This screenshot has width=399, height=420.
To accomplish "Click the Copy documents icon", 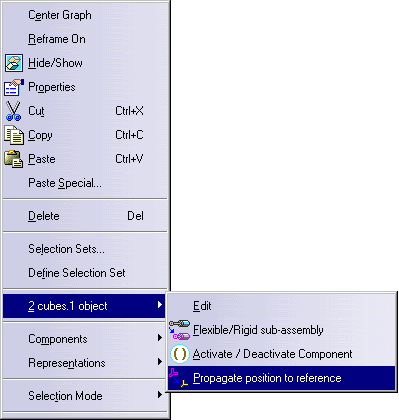I will pyautogui.click(x=14, y=135).
